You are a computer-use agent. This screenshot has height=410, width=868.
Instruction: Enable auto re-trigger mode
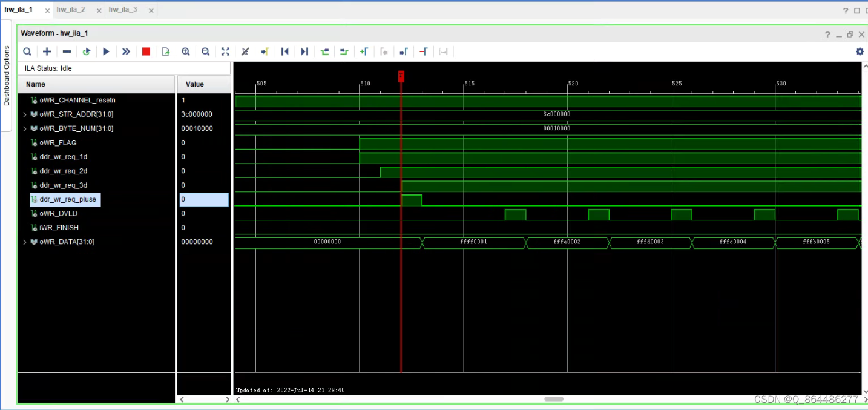[86, 51]
